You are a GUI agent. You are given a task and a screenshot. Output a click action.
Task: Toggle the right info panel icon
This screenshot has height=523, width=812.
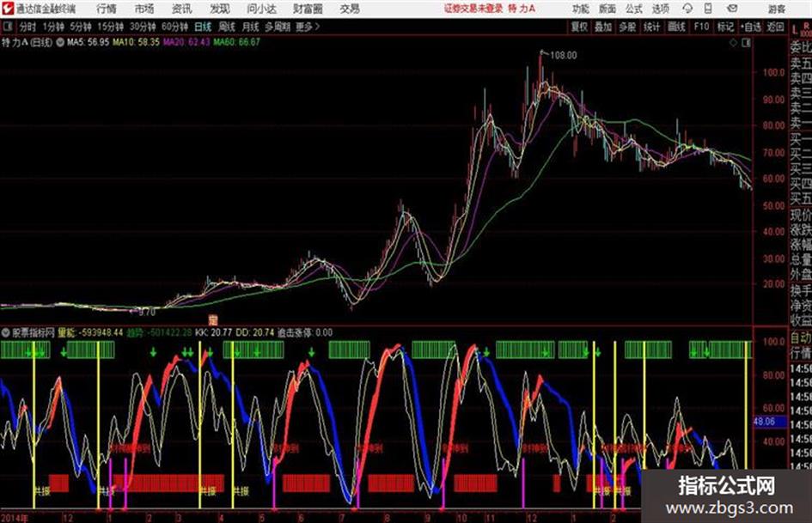746,43
